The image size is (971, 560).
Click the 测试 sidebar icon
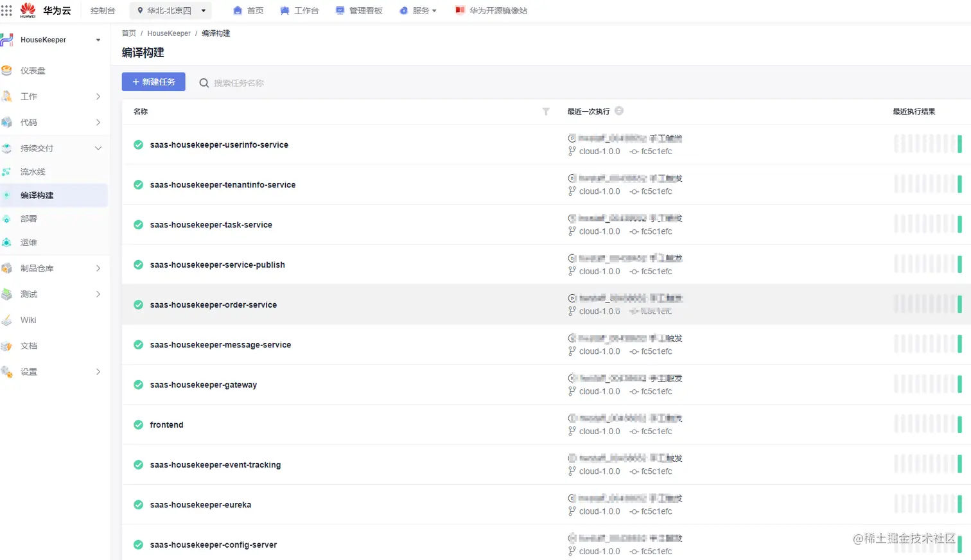pyautogui.click(x=7, y=294)
